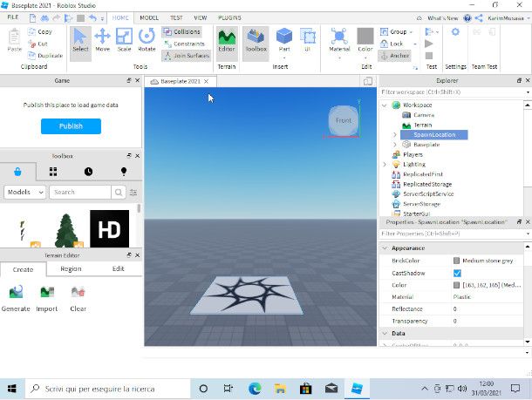Open the Lock dropdown arrow

414,44
